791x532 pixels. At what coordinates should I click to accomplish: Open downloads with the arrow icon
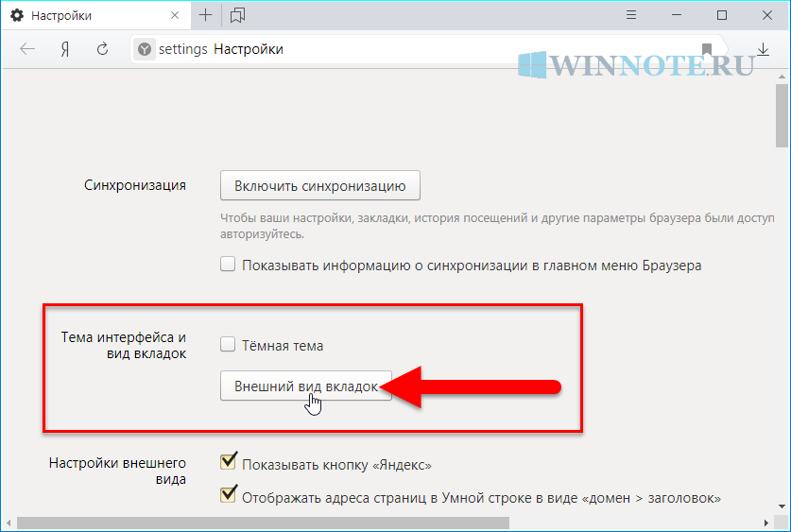764,49
